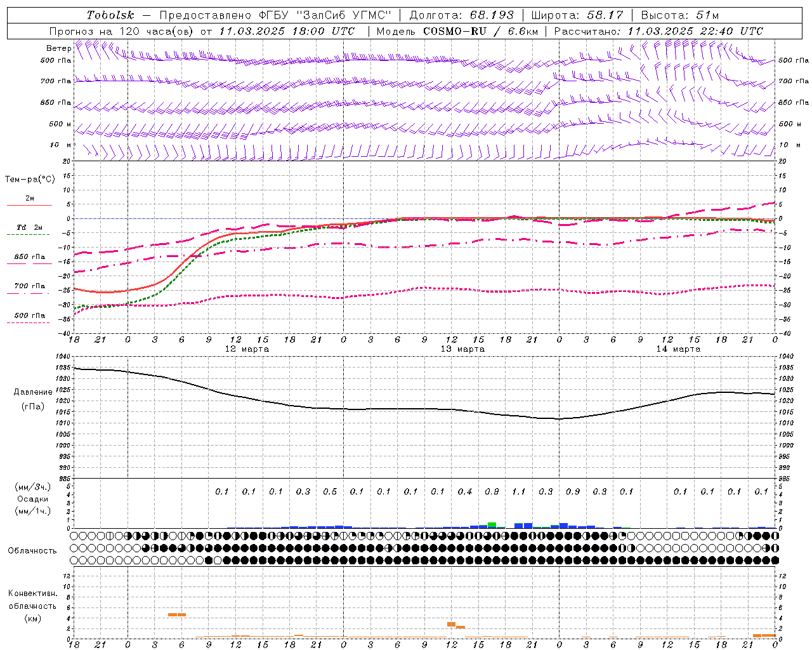Click the red 2м temperature legend line
The height and width of the screenshot is (650, 812).
(x=29, y=206)
